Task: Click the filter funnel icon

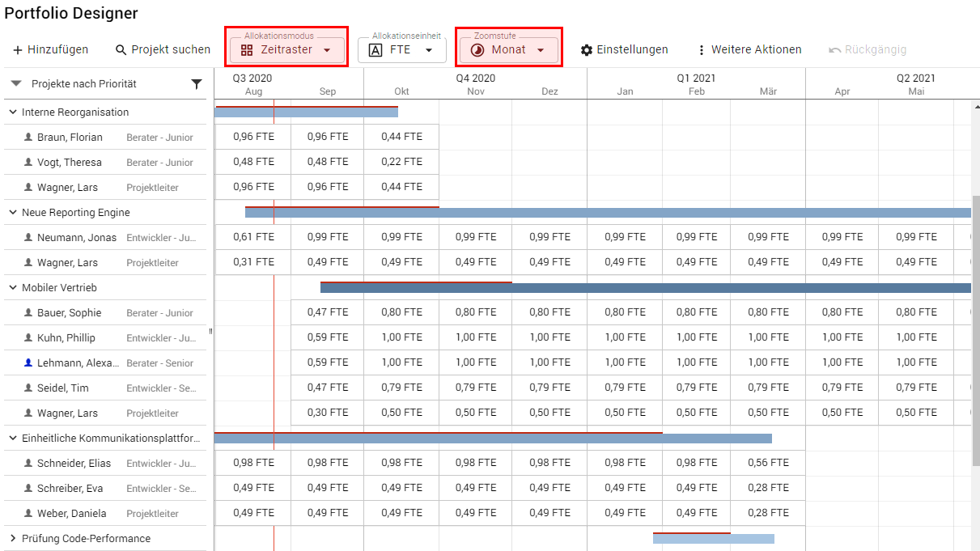Action: (x=197, y=84)
